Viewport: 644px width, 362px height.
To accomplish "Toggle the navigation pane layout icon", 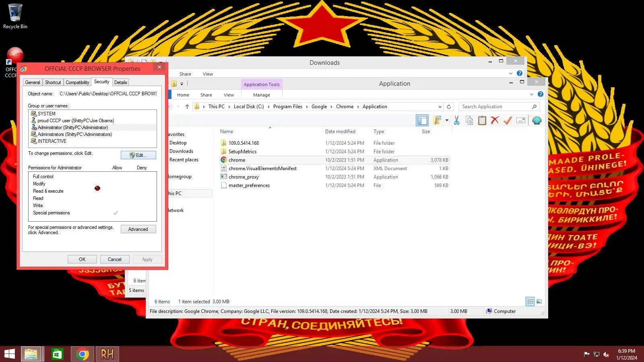I will click(422, 120).
